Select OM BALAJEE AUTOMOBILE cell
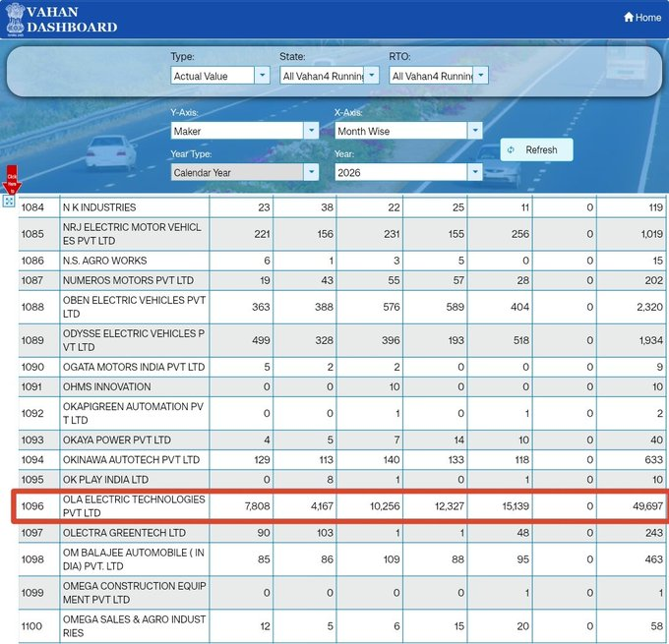The image size is (669, 644). (135, 559)
